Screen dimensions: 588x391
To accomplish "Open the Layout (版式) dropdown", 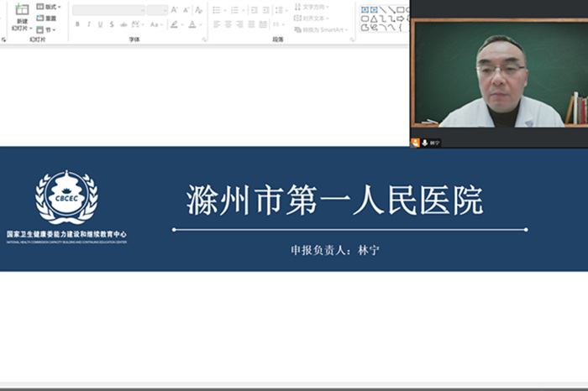I will click(x=47, y=7).
